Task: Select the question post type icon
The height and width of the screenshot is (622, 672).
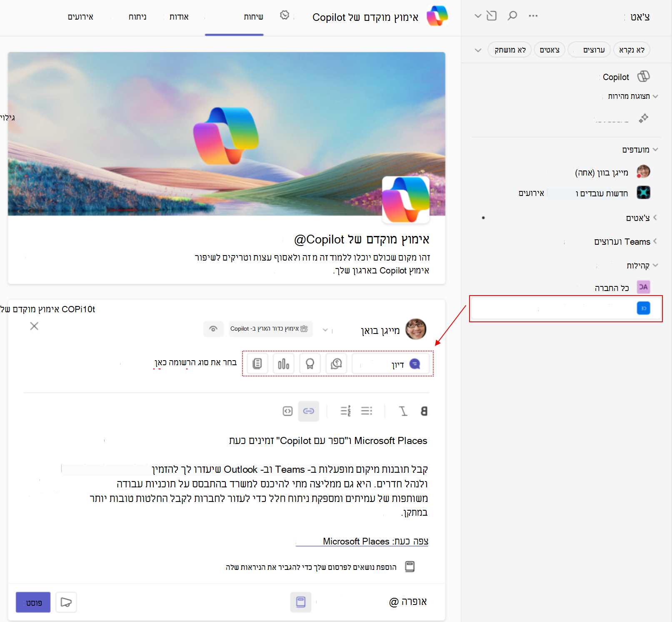Action: coord(336,364)
